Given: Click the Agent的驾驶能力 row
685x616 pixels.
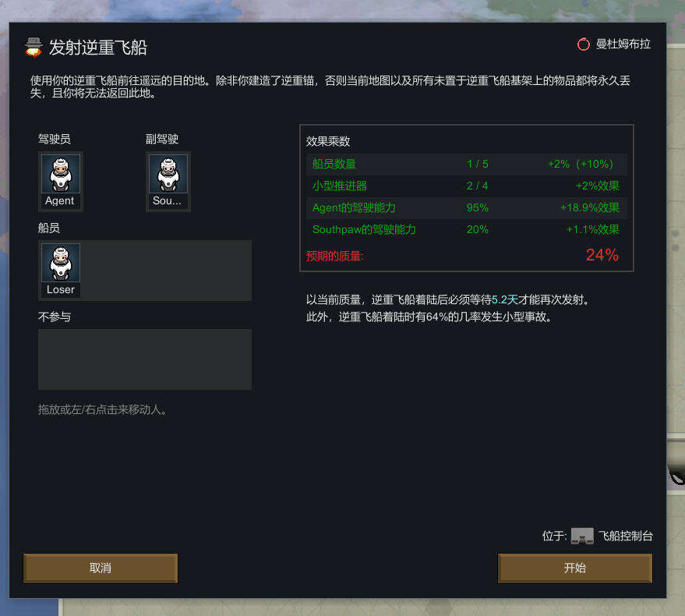Looking at the screenshot, I should 467,208.
